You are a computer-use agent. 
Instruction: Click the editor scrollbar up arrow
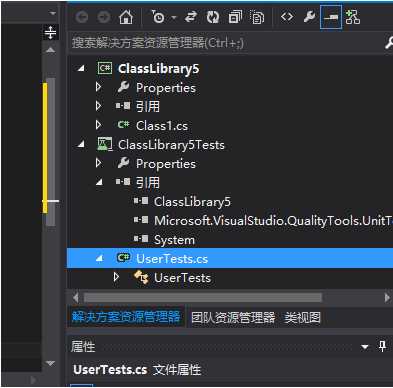[50, 50]
